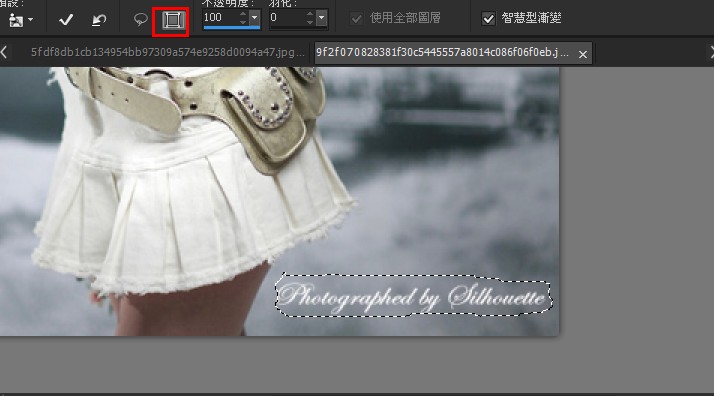Increase opacity with the up stepper arrow

coord(243,14)
